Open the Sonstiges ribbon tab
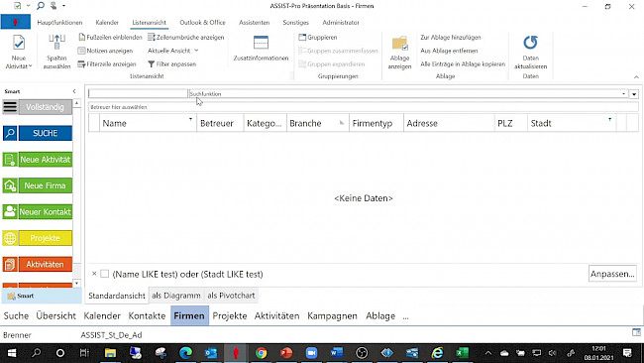This screenshot has width=644, height=363. [295, 23]
